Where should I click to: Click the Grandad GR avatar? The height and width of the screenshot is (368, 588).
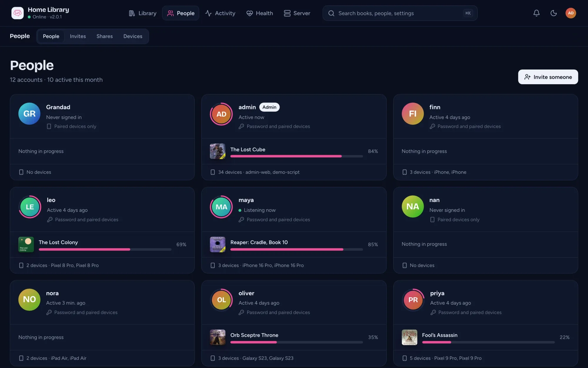[29, 114]
